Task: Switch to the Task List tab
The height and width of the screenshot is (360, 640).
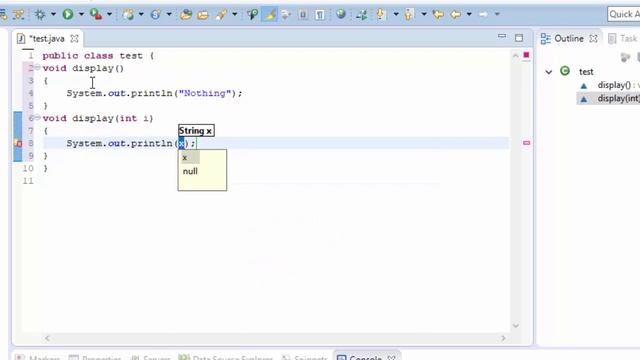Action: click(x=623, y=39)
